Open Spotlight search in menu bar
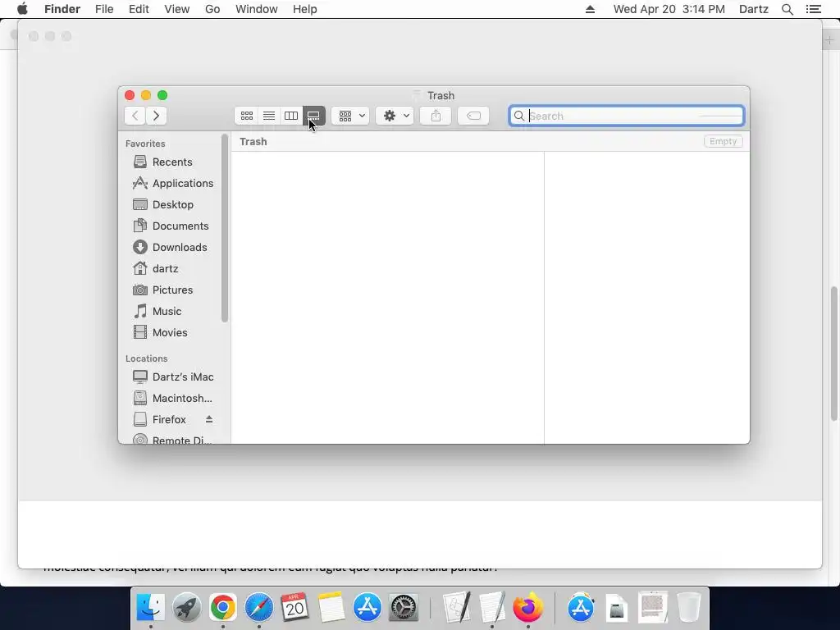 coord(787,9)
